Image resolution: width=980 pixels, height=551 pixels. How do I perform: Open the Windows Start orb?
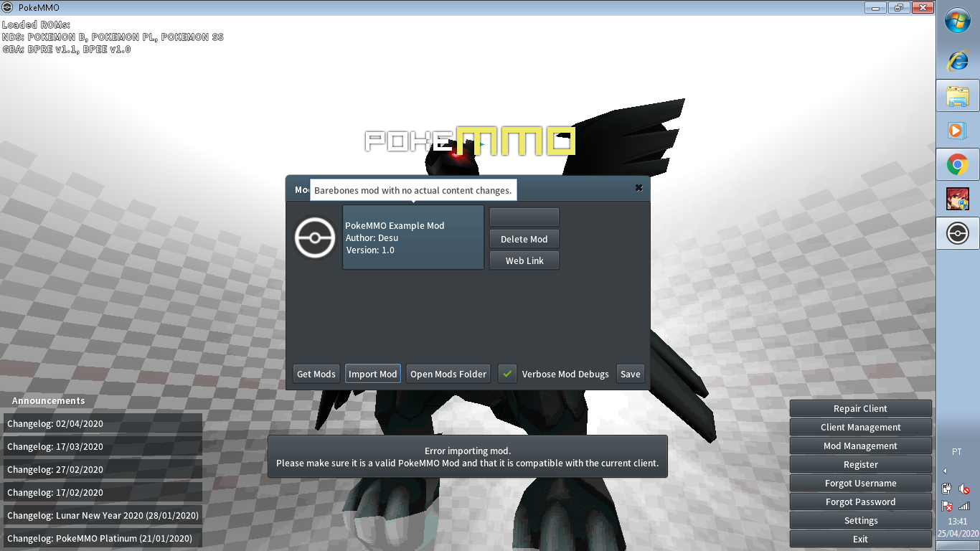click(x=958, y=22)
